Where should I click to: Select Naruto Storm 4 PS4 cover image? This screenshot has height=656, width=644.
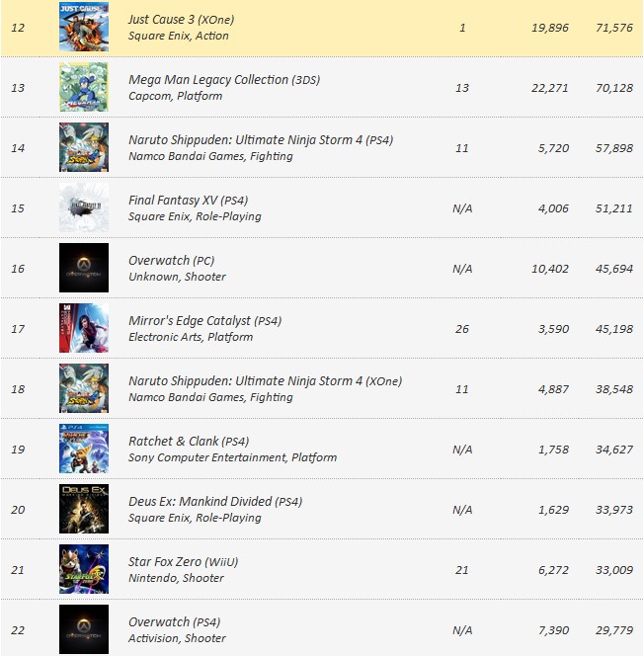[x=84, y=147]
